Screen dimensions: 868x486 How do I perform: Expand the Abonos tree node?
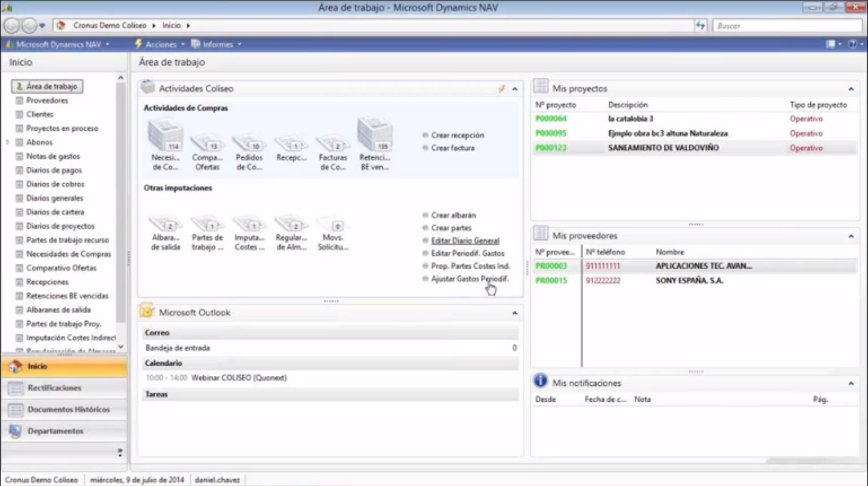(x=8, y=143)
